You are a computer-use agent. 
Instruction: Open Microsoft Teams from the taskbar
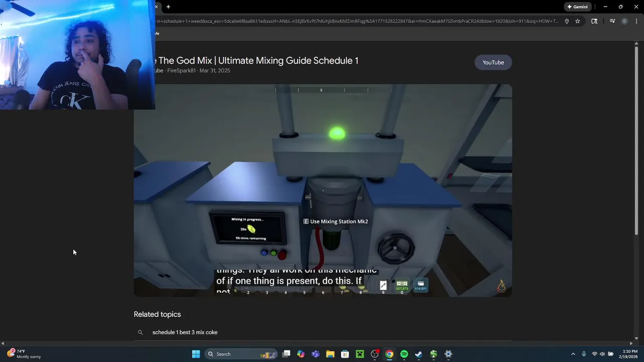coord(315,354)
